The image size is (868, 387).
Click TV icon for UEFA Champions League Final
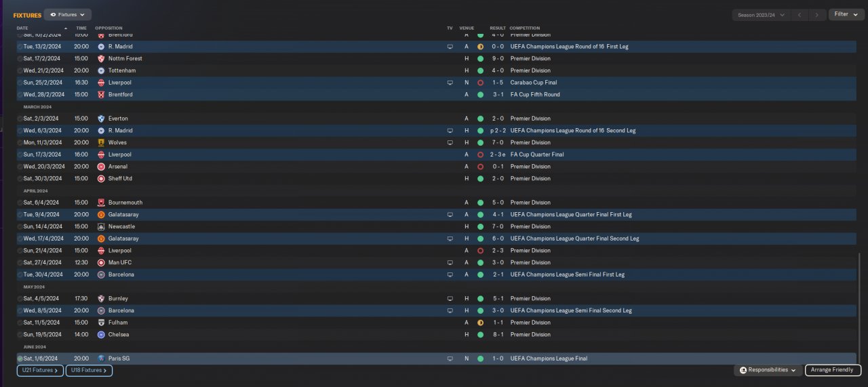tap(450, 359)
